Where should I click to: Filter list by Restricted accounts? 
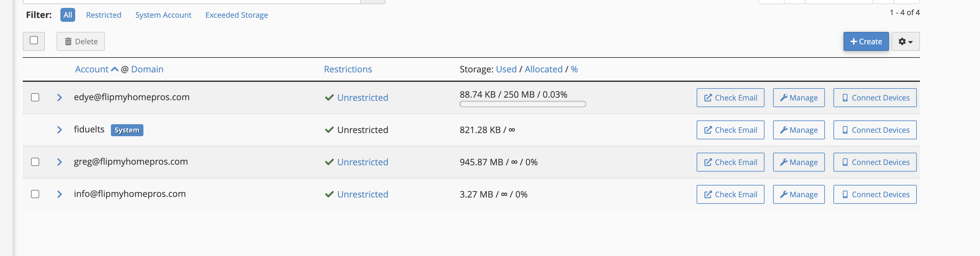point(104,15)
